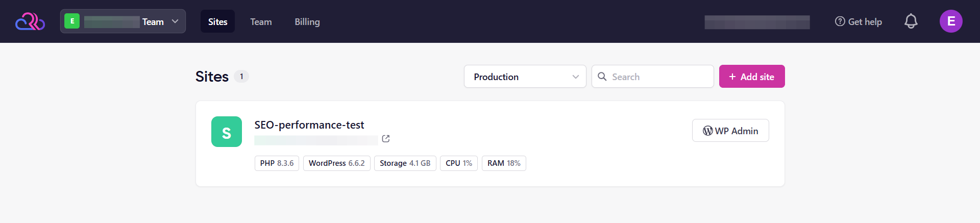Click the CPU 1% badge

tap(459, 163)
